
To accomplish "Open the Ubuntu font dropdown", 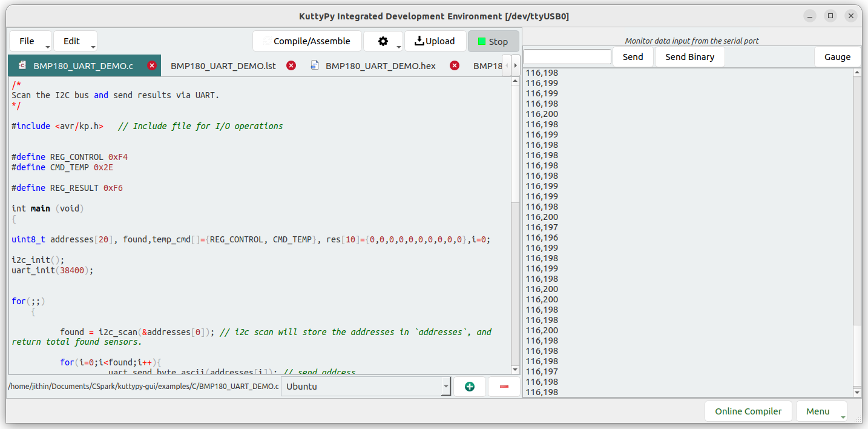I will 366,387.
